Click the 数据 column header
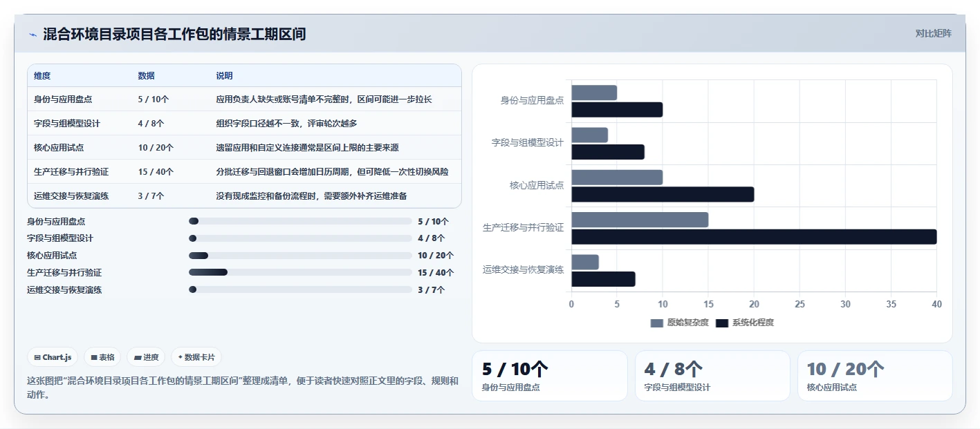This screenshot has height=429, width=980. [147, 76]
